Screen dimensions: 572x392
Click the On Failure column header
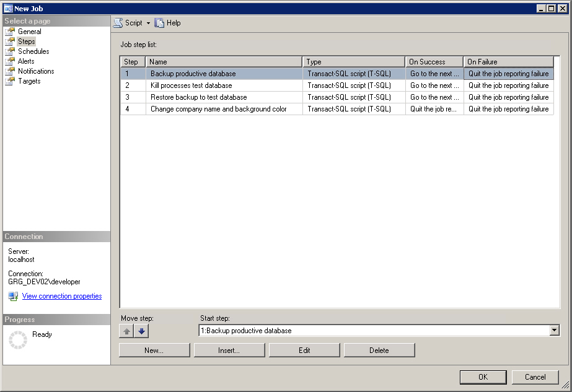coord(509,62)
